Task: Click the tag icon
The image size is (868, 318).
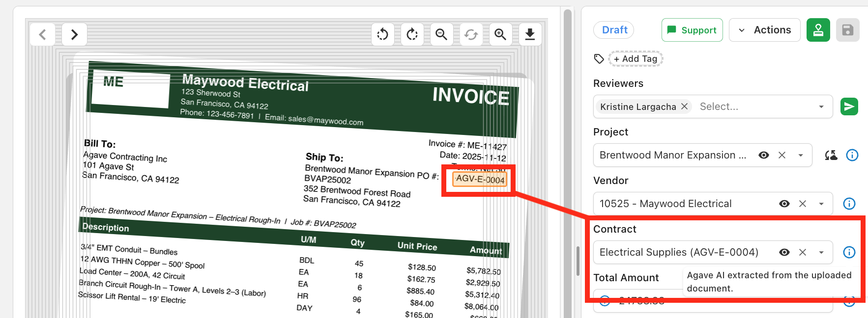Action: [599, 59]
